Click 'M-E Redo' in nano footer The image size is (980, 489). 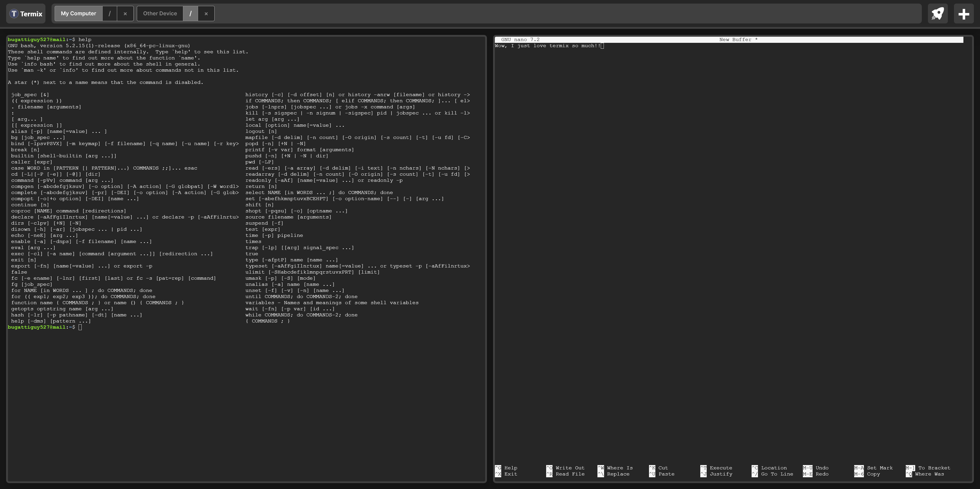816,474
